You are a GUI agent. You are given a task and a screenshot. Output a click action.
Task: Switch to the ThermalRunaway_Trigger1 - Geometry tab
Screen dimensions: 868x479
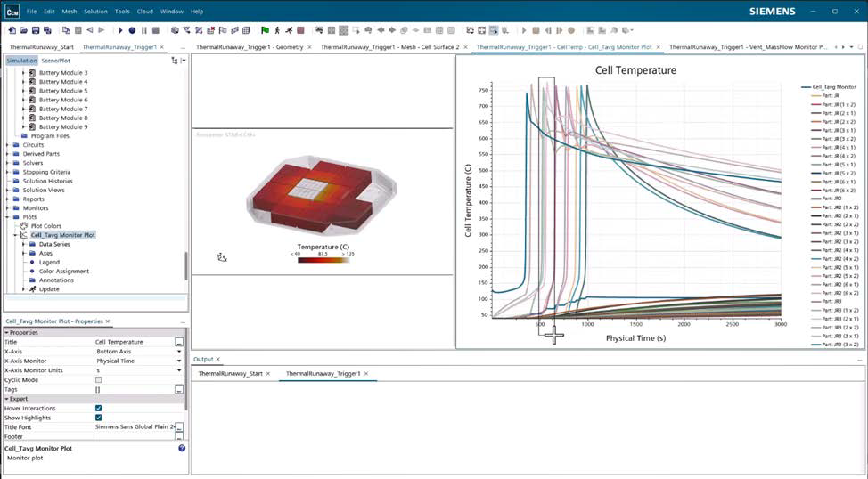tap(250, 46)
